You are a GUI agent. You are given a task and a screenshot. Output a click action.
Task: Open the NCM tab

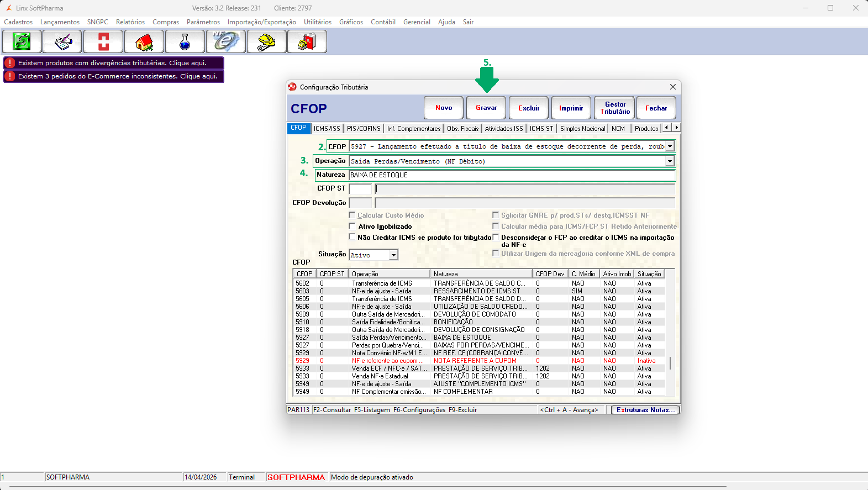click(618, 129)
